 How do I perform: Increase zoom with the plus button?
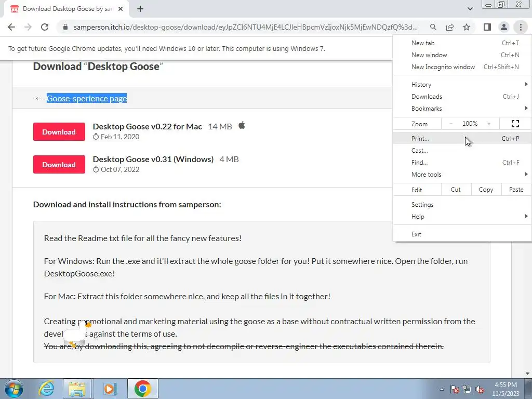click(489, 124)
